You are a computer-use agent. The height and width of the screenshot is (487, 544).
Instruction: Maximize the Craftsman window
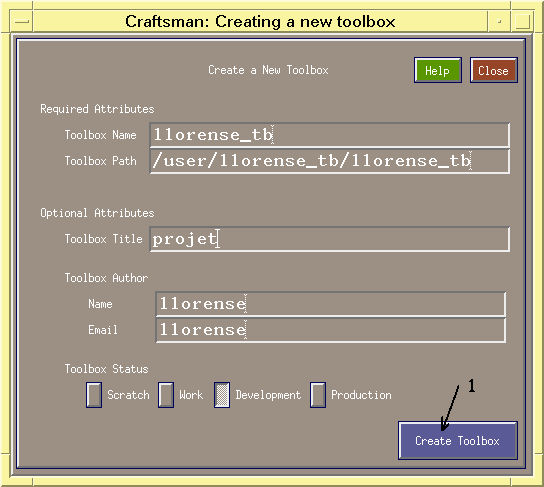pos(522,22)
